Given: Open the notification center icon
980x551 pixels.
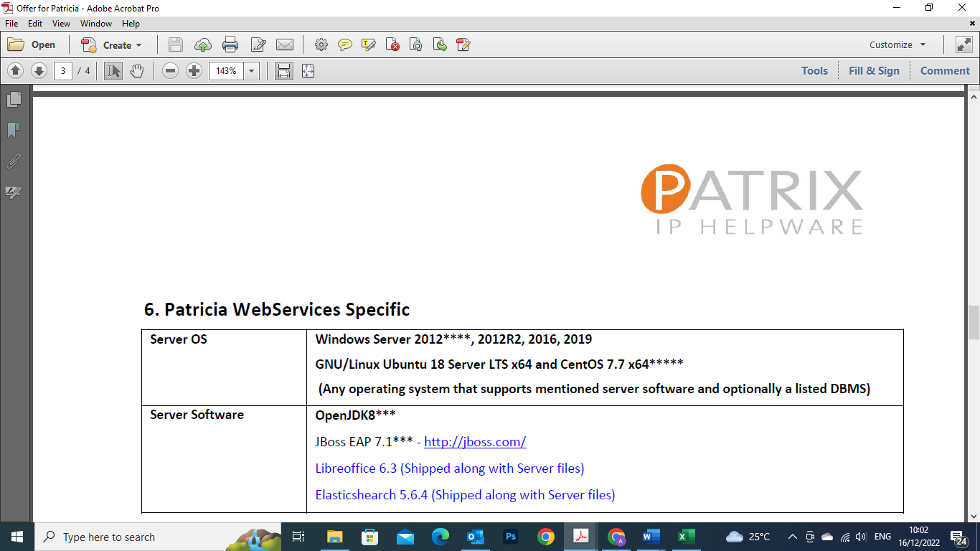Looking at the screenshot, I should pos(960,537).
